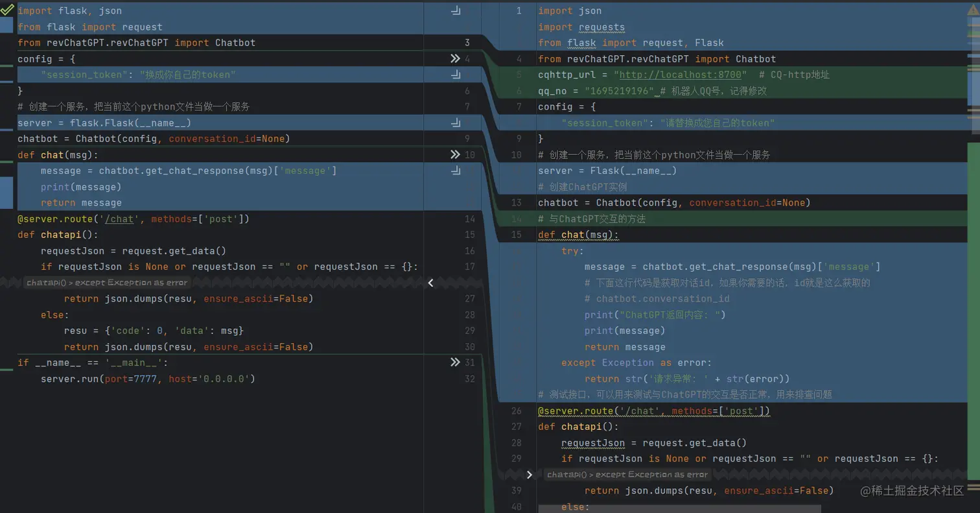
Task: Click 'def chatapi():' in left pane
Action: pos(58,235)
